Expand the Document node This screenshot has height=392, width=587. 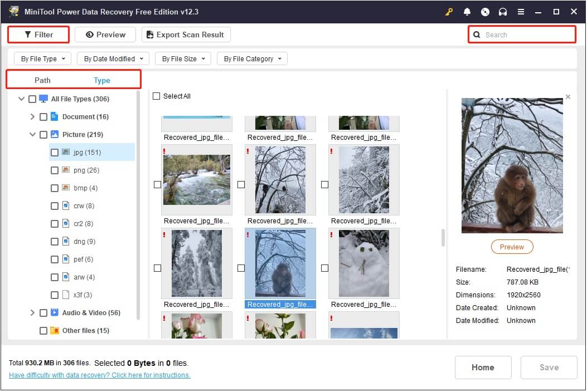tap(32, 117)
